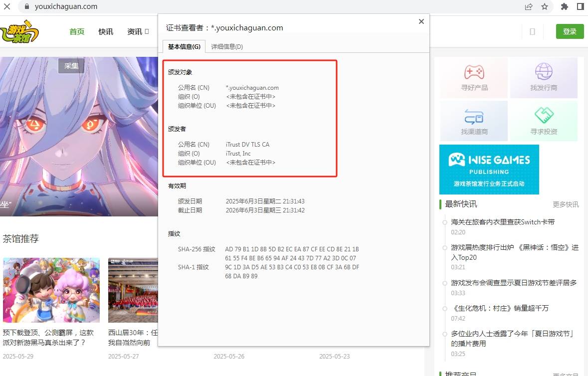Click article date 2025-05-29
588x376 pixels.
[x=18, y=356]
